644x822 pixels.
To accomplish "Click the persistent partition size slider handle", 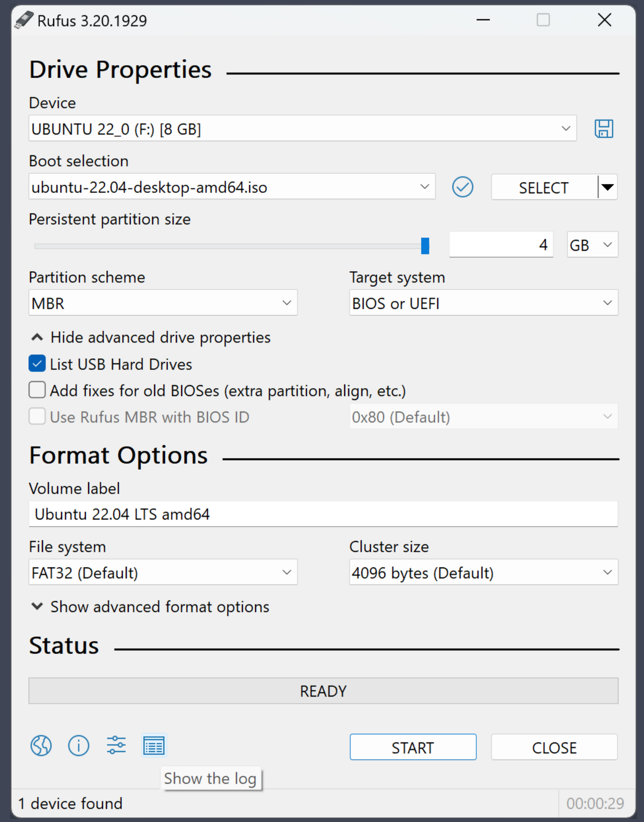I will click(425, 246).
